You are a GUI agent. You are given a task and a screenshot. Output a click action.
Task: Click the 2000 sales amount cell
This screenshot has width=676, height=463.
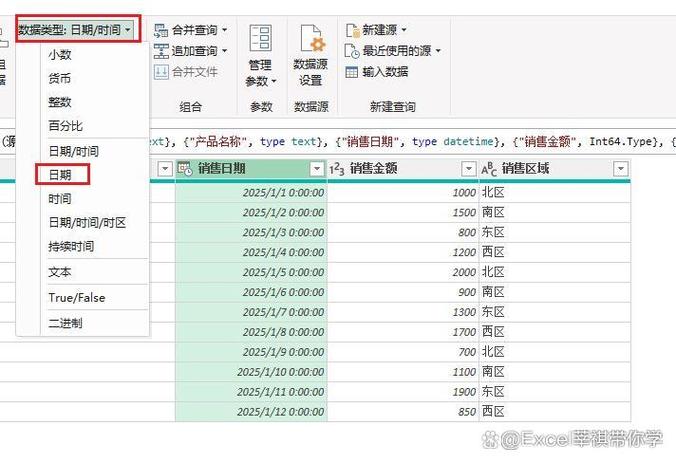(x=403, y=272)
